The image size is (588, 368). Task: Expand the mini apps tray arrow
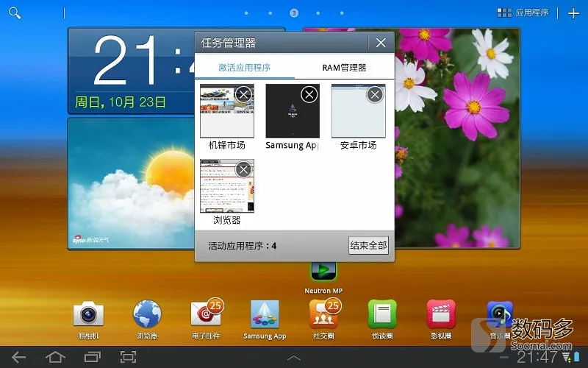click(x=293, y=358)
